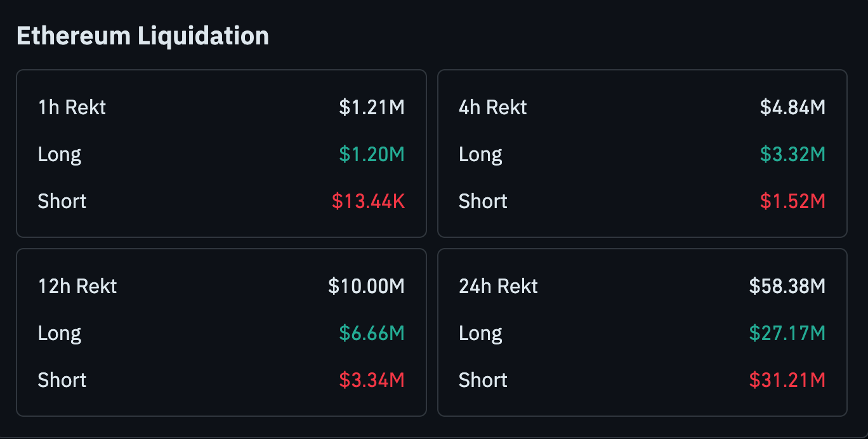
Task: Click the 24h Long $27.17M value
Action: 787,333
